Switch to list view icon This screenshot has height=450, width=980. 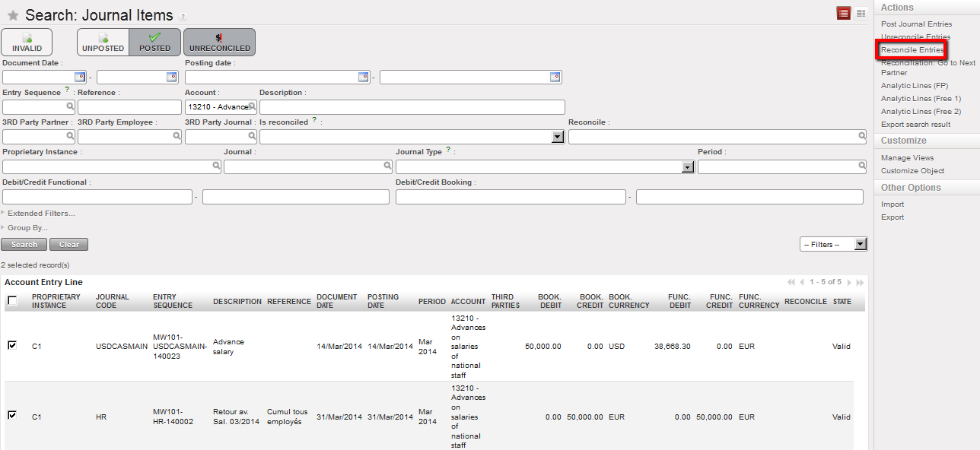(x=843, y=13)
